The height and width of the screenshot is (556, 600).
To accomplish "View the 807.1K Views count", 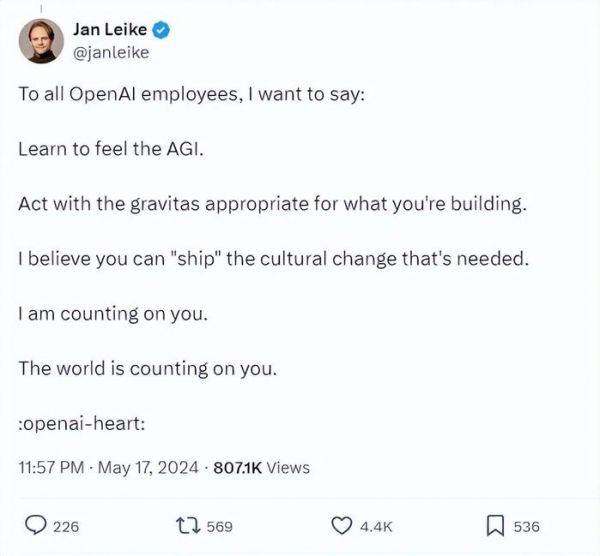I will click(x=261, y=467).
